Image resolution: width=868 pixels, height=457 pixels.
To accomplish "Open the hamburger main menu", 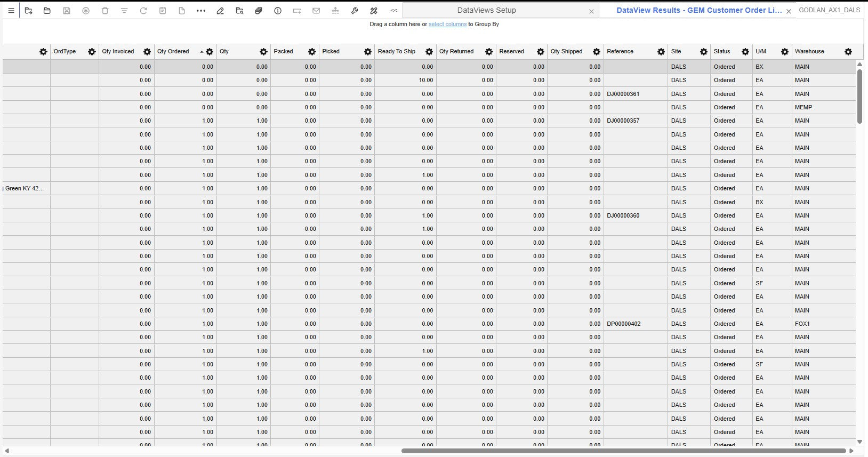I will [x=11, y=11].
